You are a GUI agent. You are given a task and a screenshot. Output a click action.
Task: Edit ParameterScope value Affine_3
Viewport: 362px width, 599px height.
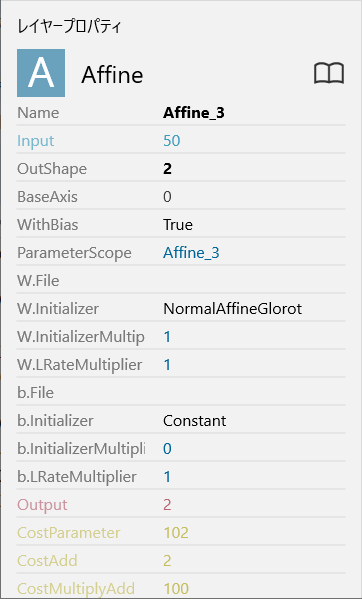191,253
